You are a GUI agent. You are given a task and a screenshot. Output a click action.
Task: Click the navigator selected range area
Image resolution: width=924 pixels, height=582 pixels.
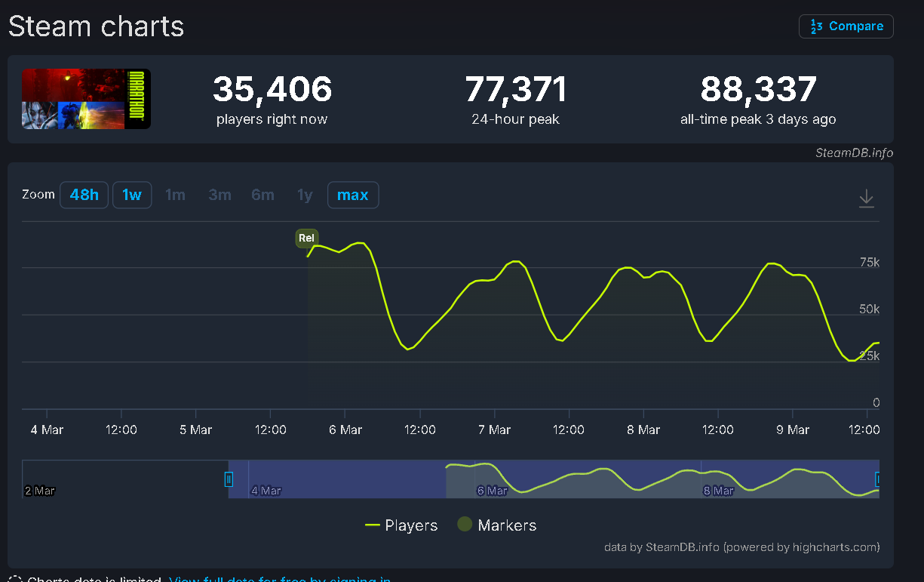pyautogui.click(x=554, y=479)
